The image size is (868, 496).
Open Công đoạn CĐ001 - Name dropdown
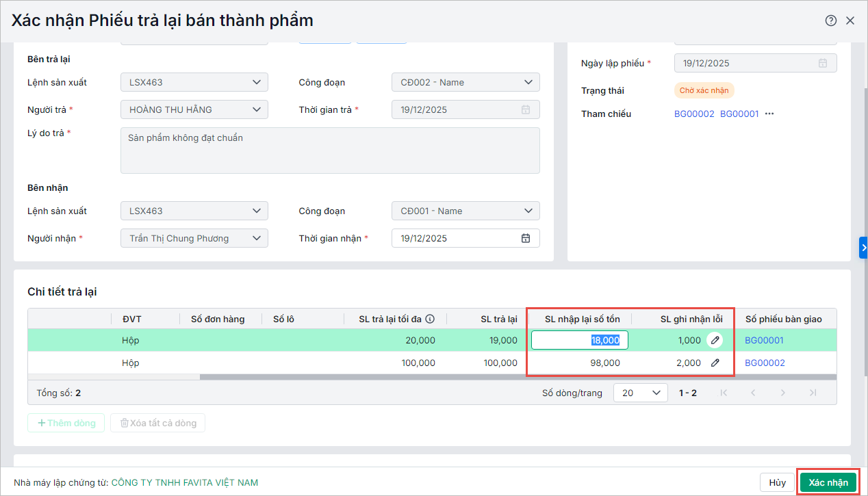click(x=465, y=211)
